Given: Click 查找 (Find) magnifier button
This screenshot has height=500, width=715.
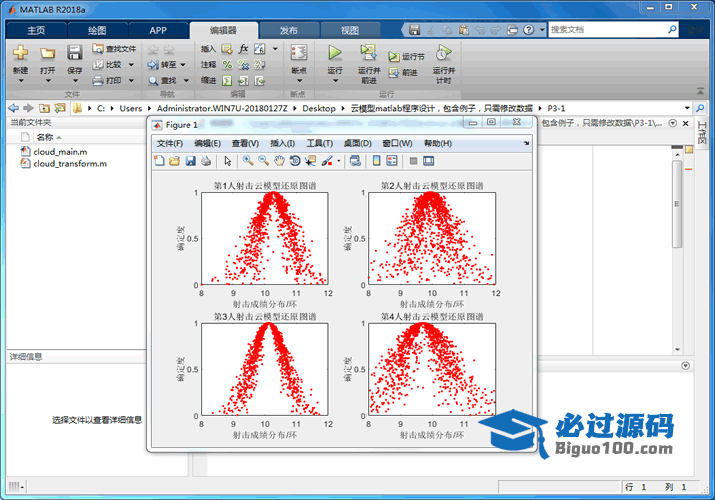Looking at the screenshot, I should pyautogui.click(x=162, y=81).
